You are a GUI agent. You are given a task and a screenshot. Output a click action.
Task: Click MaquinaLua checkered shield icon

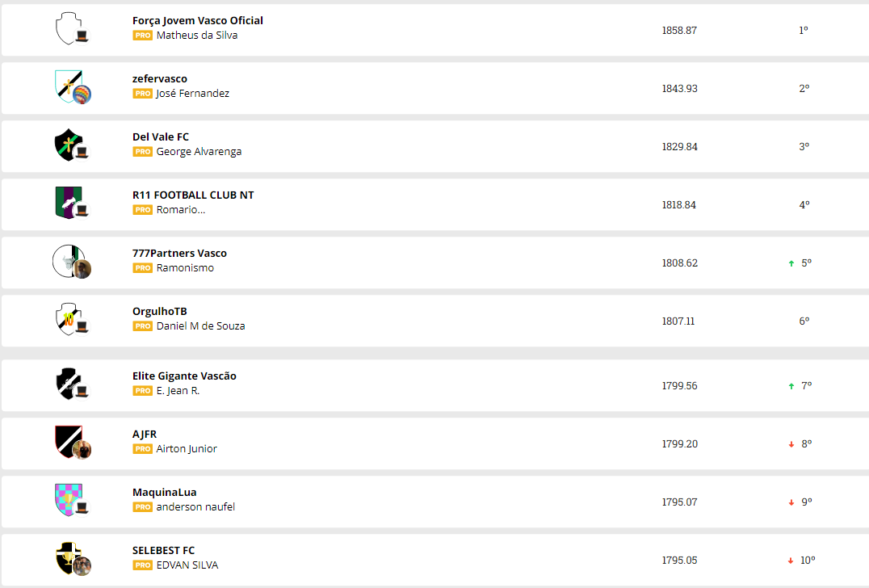(x=66, y=500)
